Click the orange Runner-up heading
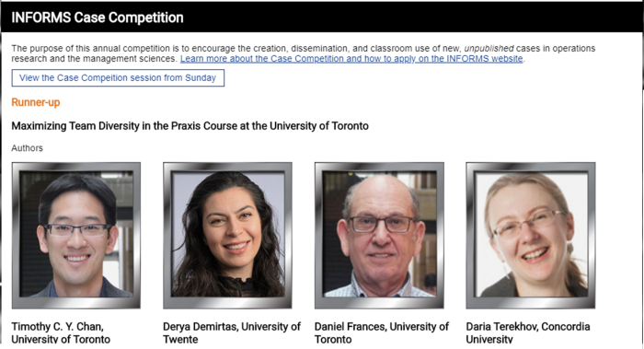Viewport: 644px width, 349px height. (36, 102)
